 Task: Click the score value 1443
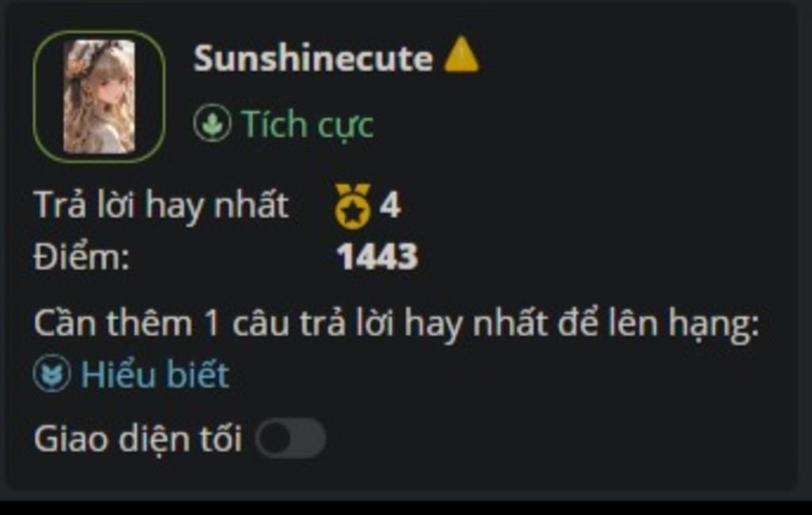(x=377, y=256)
